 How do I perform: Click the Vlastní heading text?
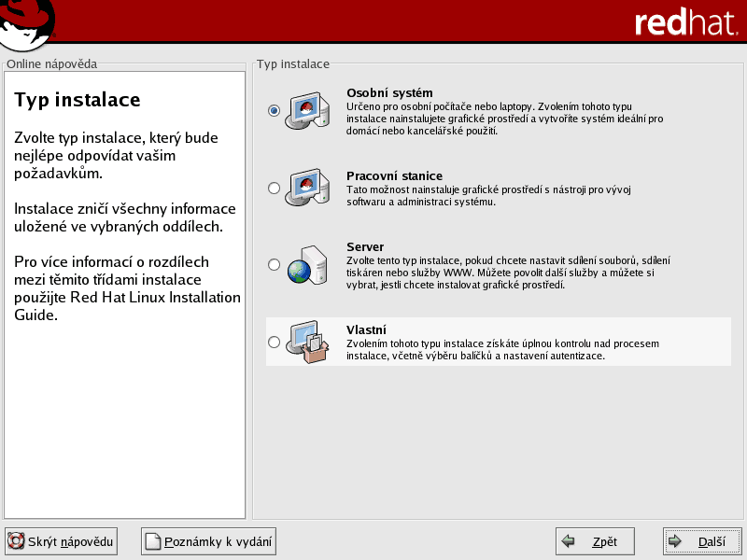[366, 330]
